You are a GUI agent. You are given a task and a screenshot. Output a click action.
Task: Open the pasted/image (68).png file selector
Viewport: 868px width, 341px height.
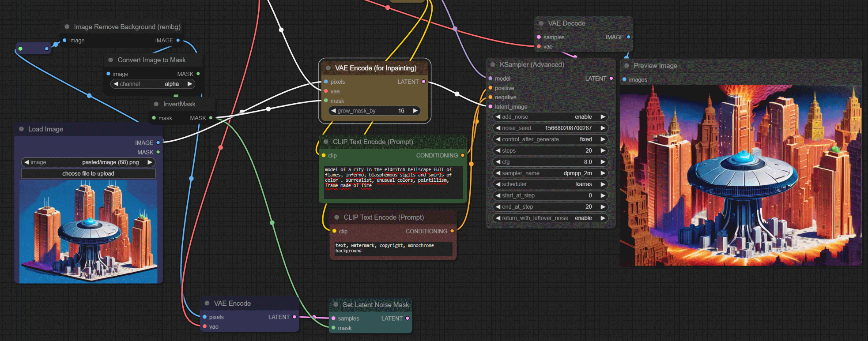click(x=88, y=162)
